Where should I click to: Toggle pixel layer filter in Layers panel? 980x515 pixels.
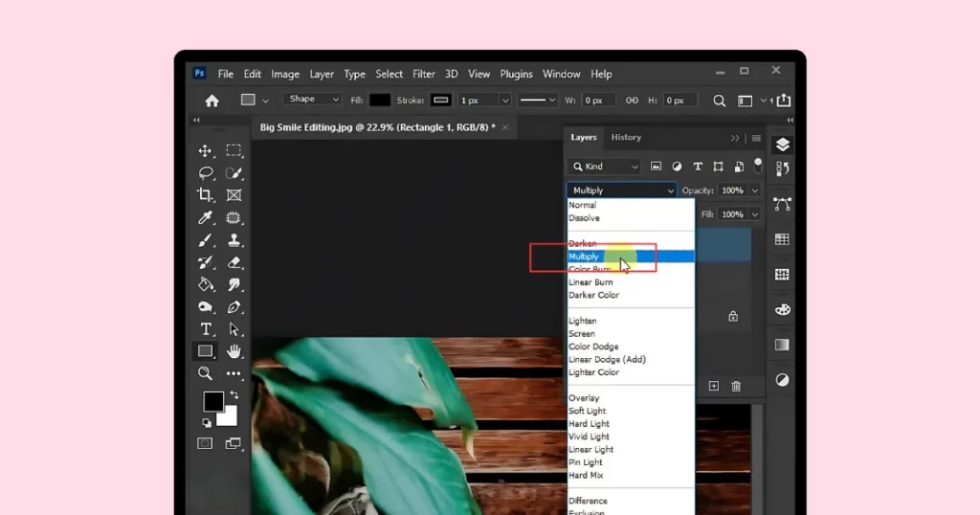tap(656, 167)
